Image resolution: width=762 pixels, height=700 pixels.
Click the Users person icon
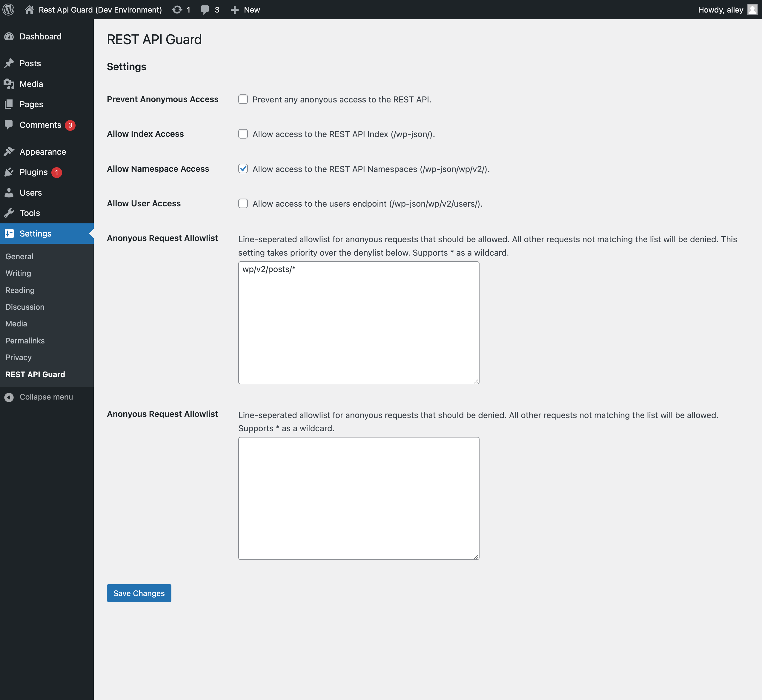pyautogui.click(x=9, y=192)
